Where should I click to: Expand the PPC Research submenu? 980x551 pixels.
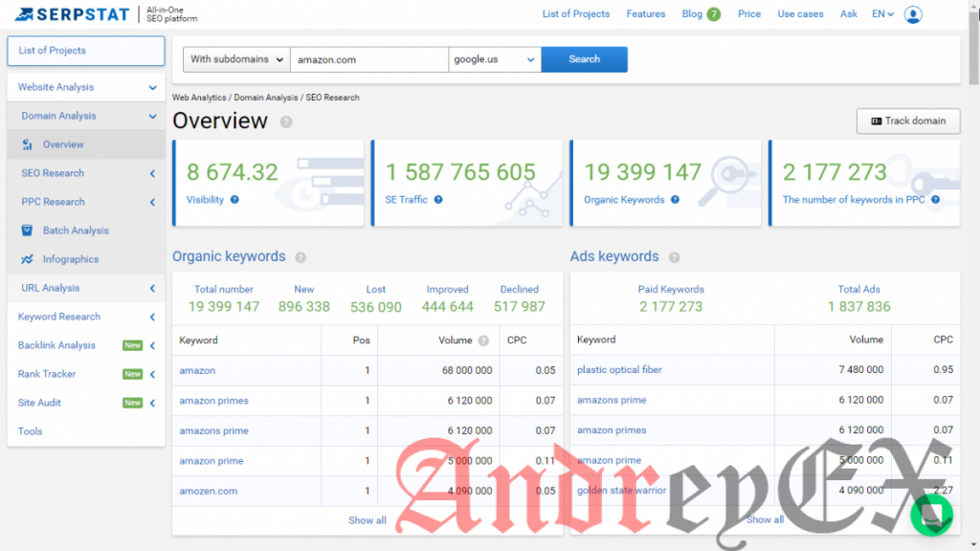click(152, 203)
